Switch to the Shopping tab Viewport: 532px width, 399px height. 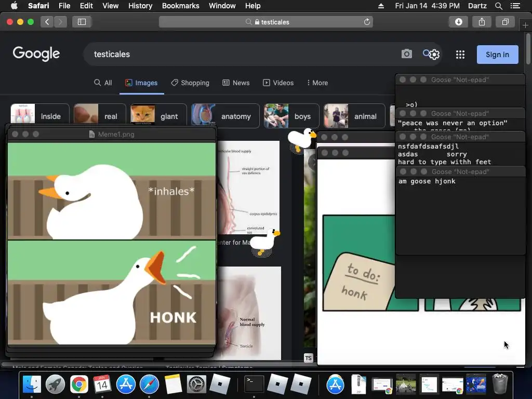pyautogui.click(x=190, y=83)
